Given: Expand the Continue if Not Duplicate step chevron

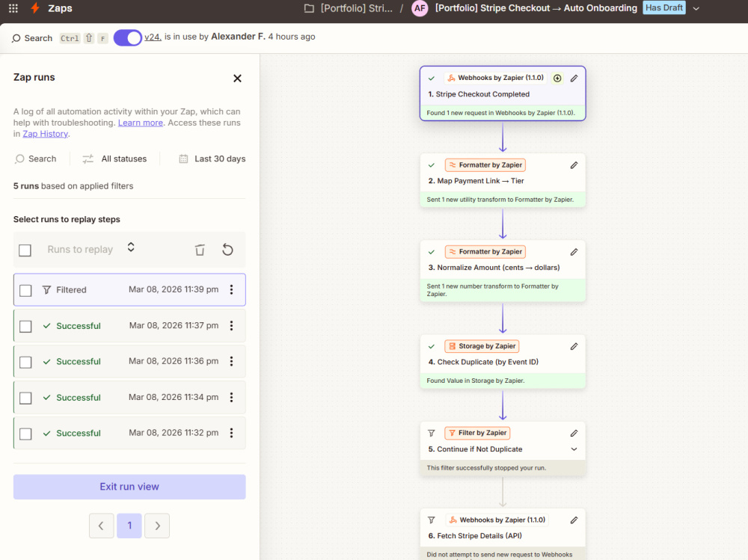Looking at the screenshot, I should (574, 449).
